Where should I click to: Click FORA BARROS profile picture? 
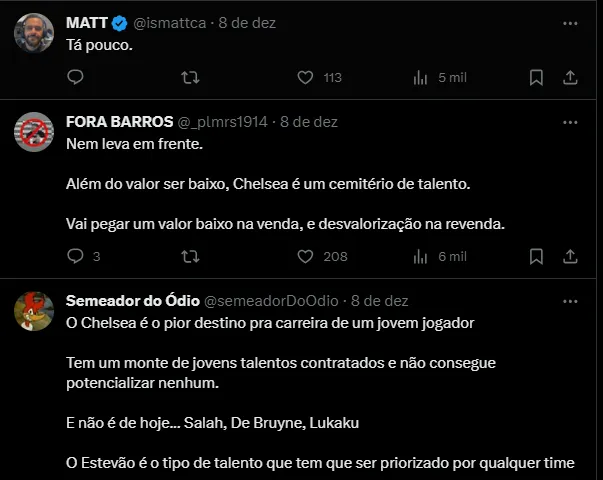pyautogui.click(x=34, y=132)
